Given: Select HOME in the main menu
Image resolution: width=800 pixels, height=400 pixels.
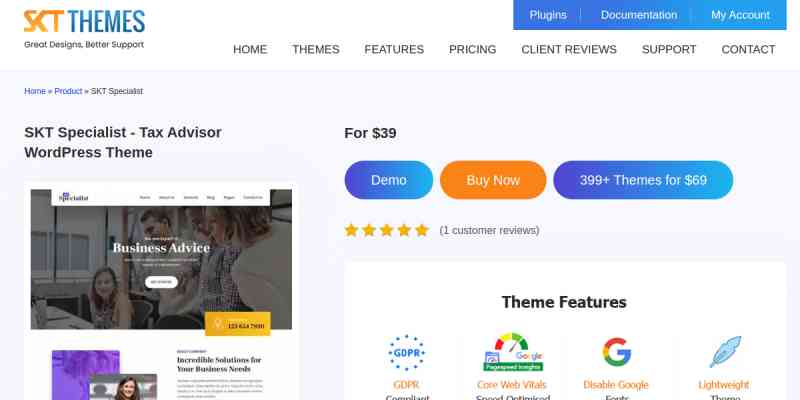Looking at the screenshot, I should (x=250, y=49).
